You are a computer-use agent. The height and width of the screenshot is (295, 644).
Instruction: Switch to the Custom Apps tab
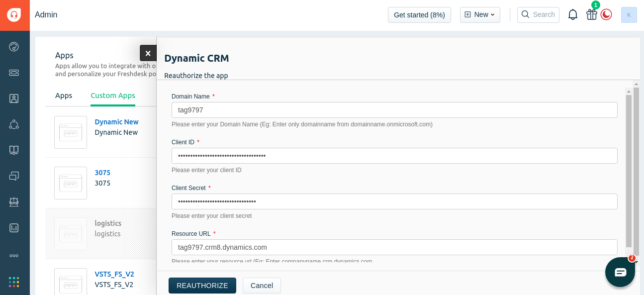pos(113,96)
